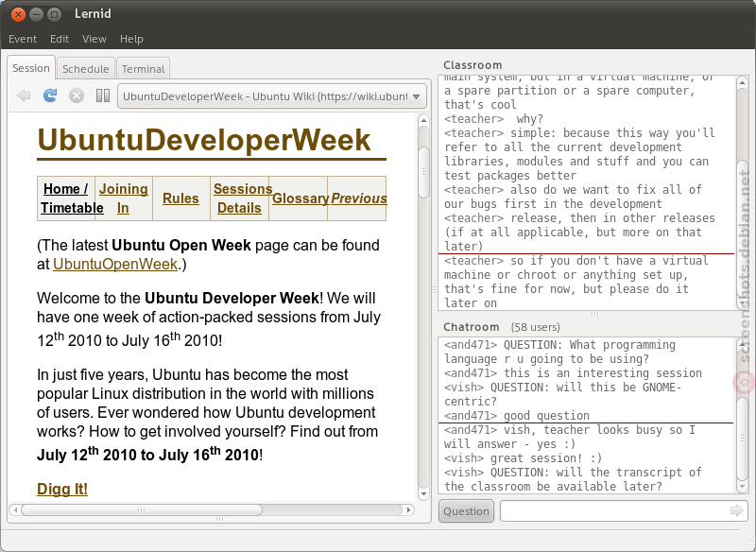This screenshot has height=552, width=756.
Task: Click the horizontal scrollbar right arrow
Action: point(409,509)
